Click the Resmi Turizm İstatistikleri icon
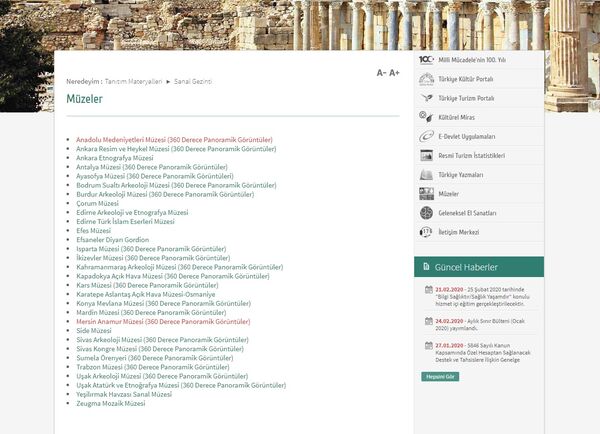The height and width of the screenshot is (434, 600). point(426,155)
